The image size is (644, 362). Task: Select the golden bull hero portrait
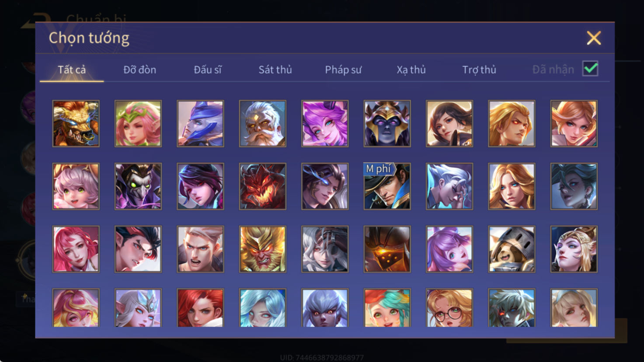click(76, 124)
